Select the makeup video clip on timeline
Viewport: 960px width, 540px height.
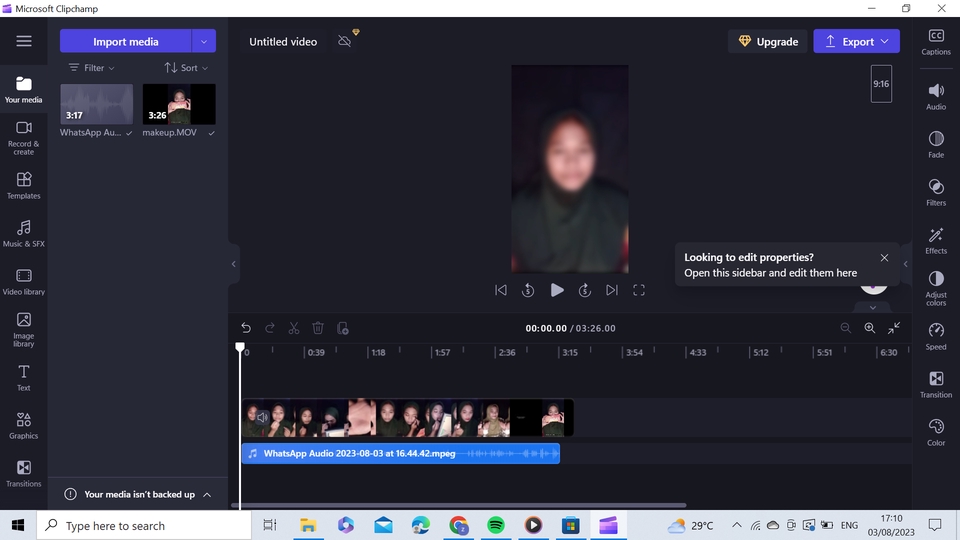(408, 418)
